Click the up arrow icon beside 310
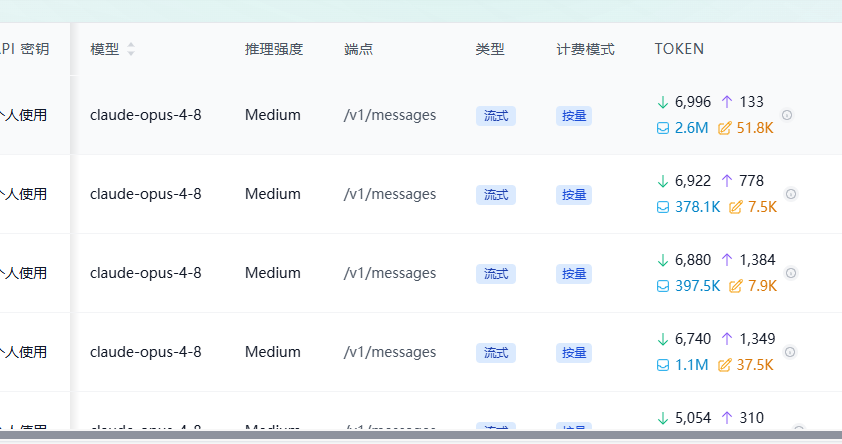Viewport: 842px width, 444px height. coord(727,418)
